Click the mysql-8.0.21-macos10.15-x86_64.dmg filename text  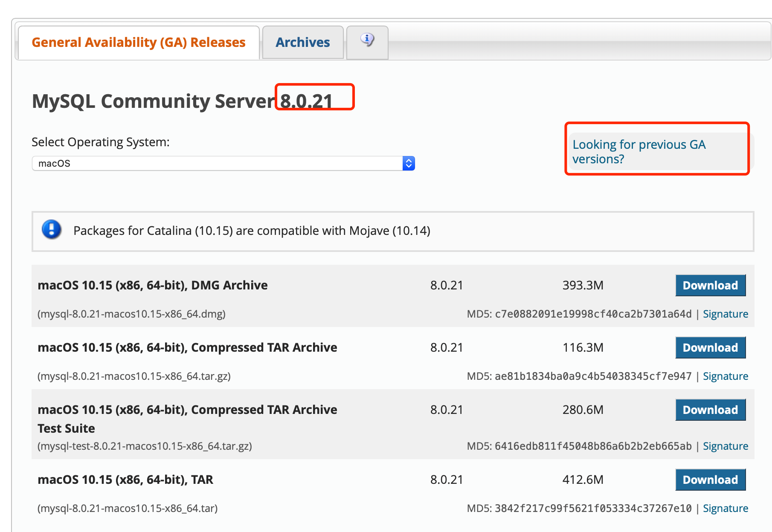pos(131,314)
